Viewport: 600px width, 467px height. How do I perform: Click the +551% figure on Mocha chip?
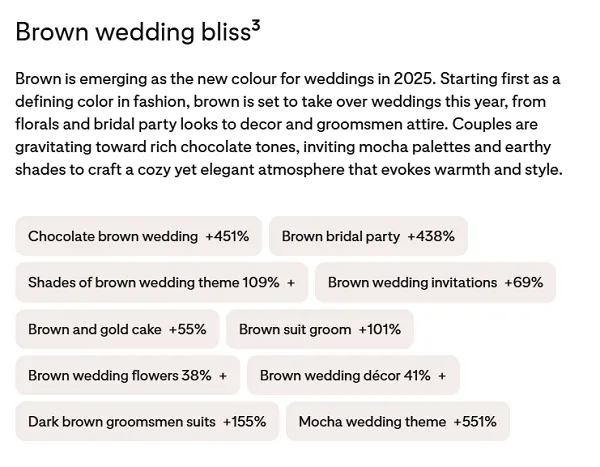[x=475, y=422]
